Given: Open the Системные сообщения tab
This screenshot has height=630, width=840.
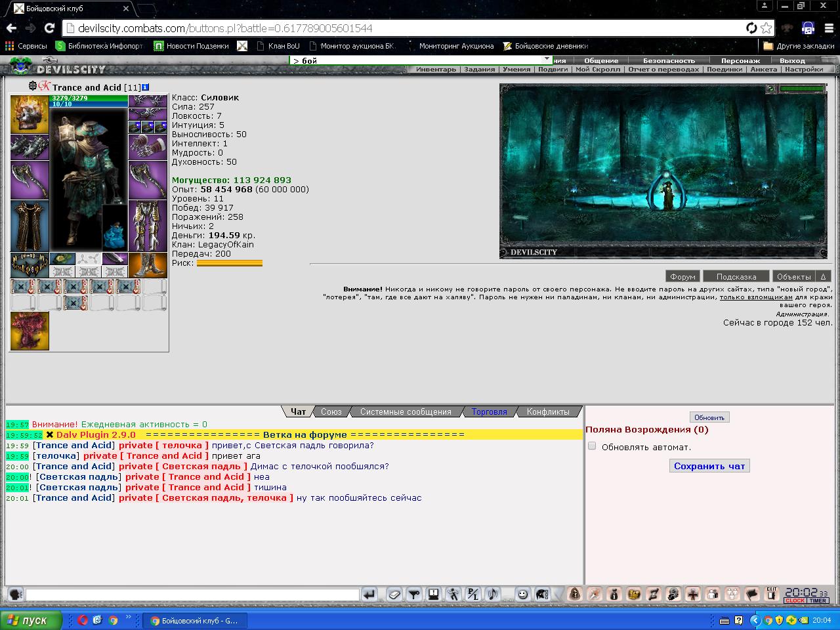Looking at the screenshot, I should (406, 411).
